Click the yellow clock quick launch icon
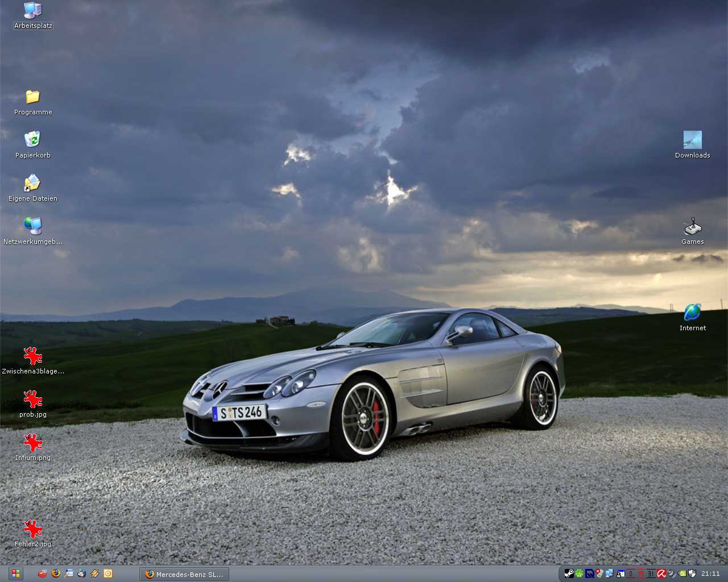 [x=108, y=573]
